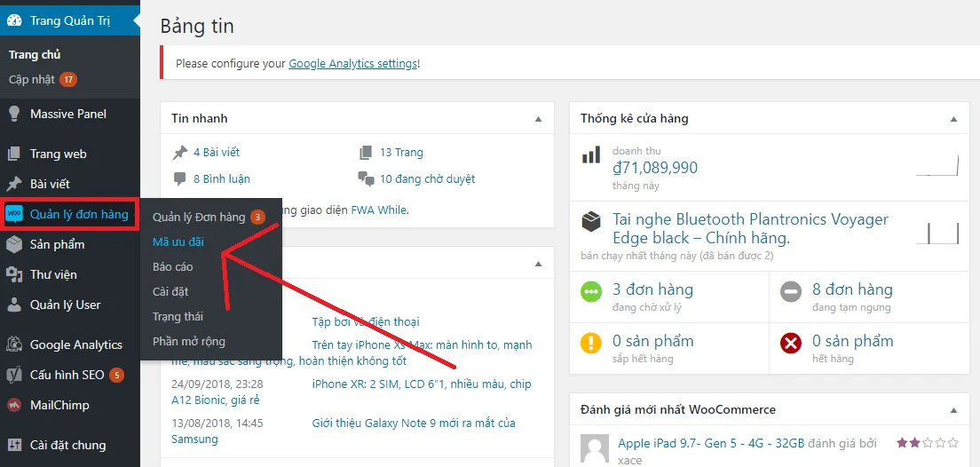
Task: Open the 4 Bài viết link
Action: click(217, 153)
